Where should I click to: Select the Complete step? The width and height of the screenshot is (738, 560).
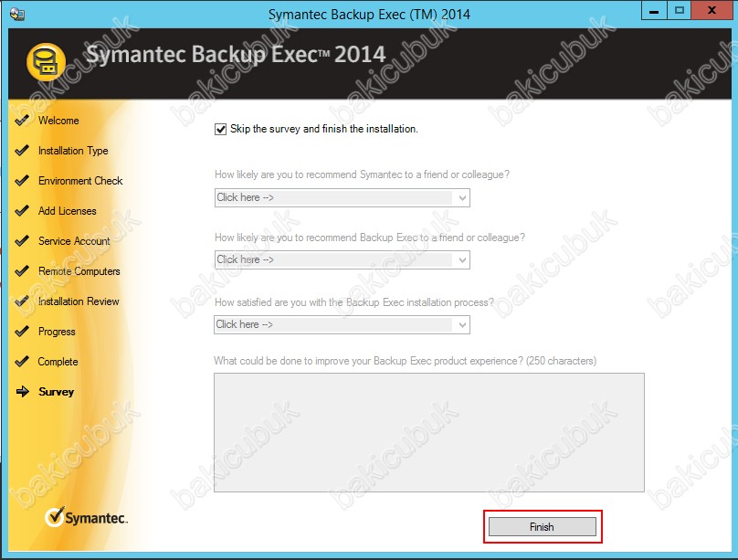click(x=58, y=362)
